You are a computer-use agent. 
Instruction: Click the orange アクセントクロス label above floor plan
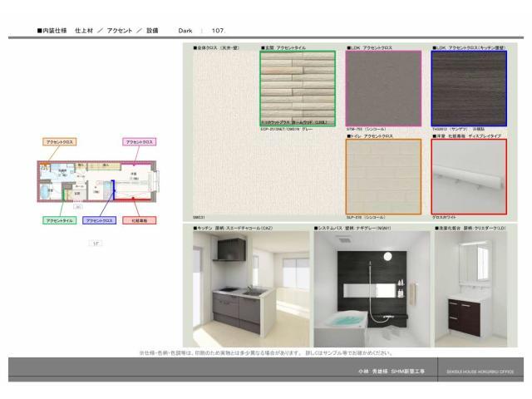pyautogui.click(x=59, y=142)
